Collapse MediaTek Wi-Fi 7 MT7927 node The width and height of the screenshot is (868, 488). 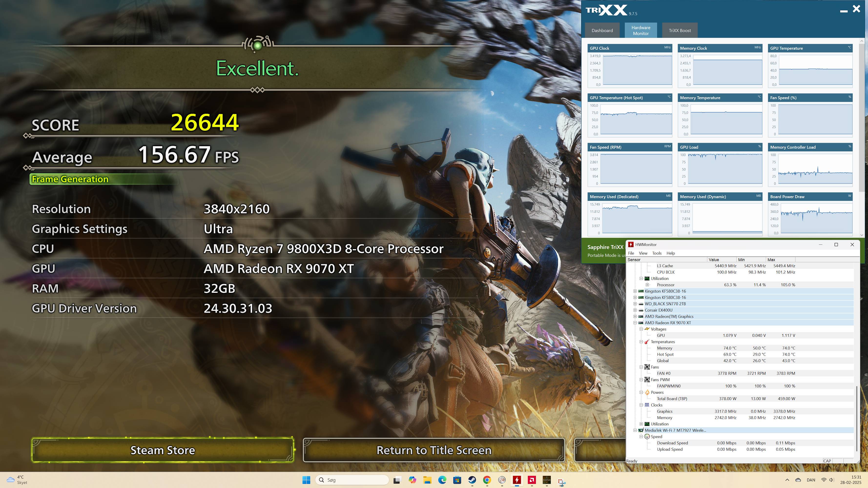635,430
